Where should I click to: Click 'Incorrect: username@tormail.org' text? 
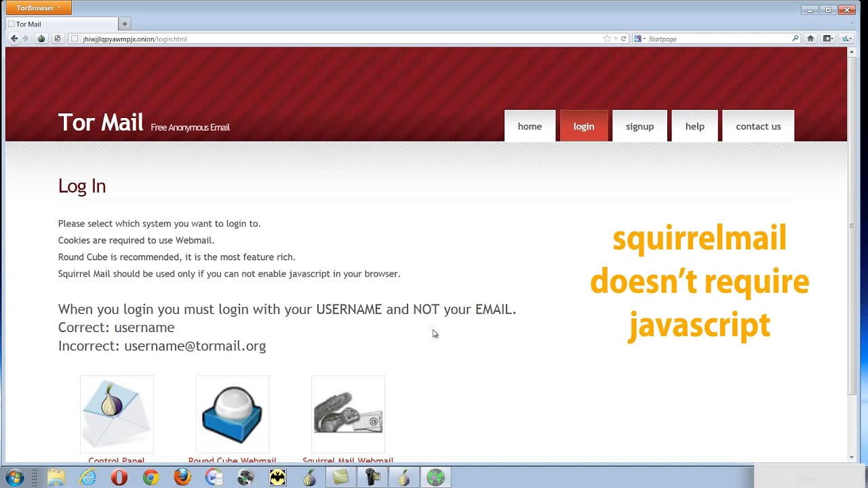click(x=162, y=346)
